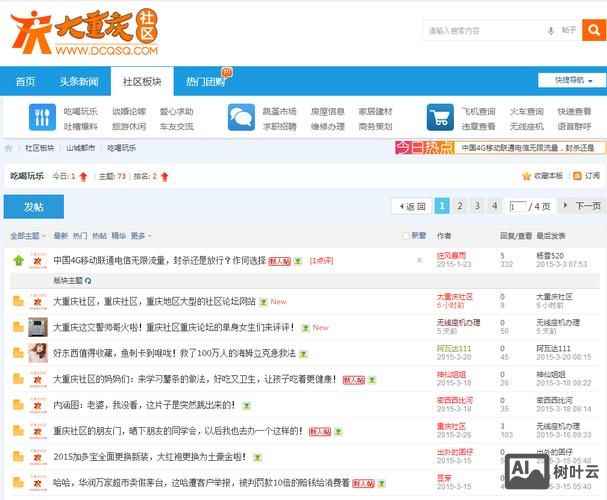607x500 pixels.
Task: Click the folder icon of 交警帅哥 thread
Action: (18, 327)
